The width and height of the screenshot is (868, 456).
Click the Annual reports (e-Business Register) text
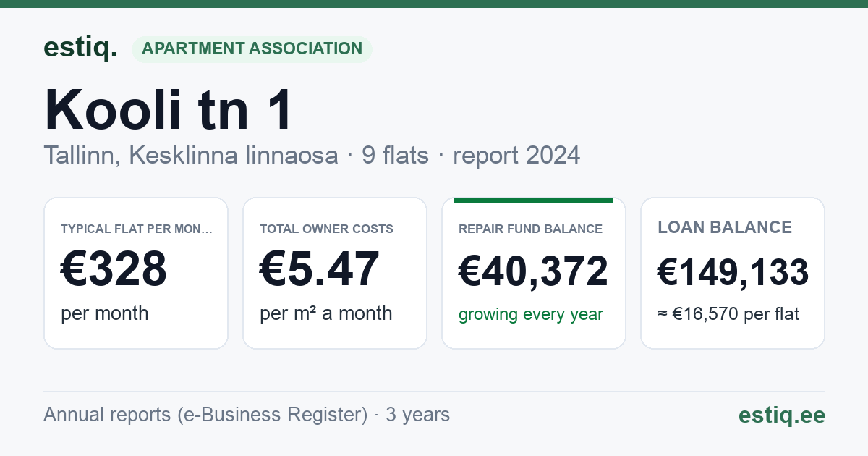click(x=205, y=415)
